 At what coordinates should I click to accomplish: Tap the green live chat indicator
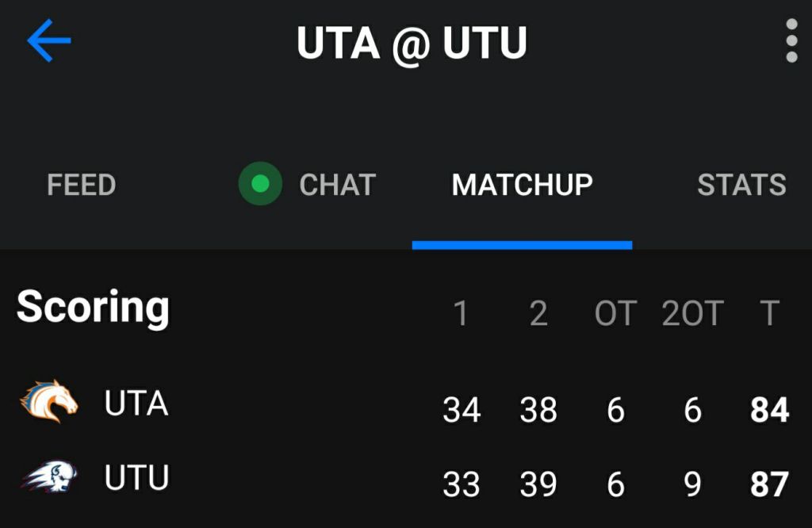pos(260,184)
